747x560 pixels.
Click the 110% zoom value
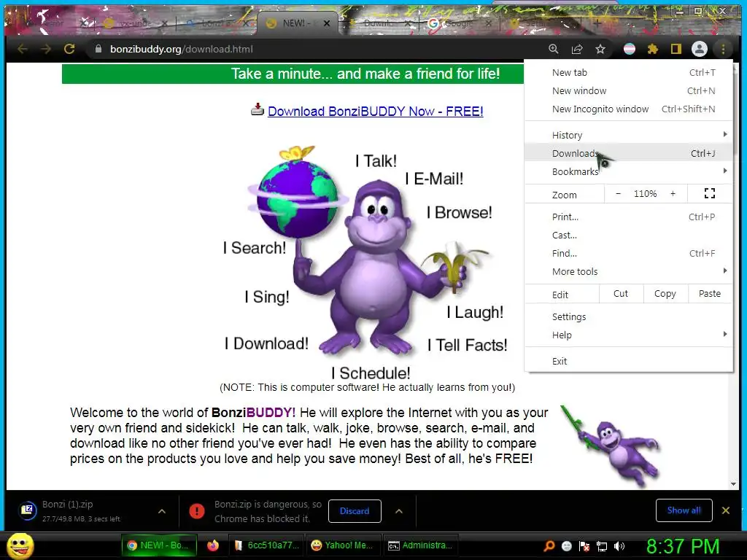click(x=645, y=193)
